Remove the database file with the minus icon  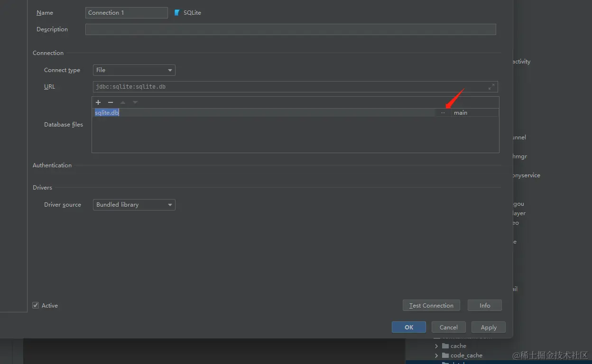click(111, 102)
